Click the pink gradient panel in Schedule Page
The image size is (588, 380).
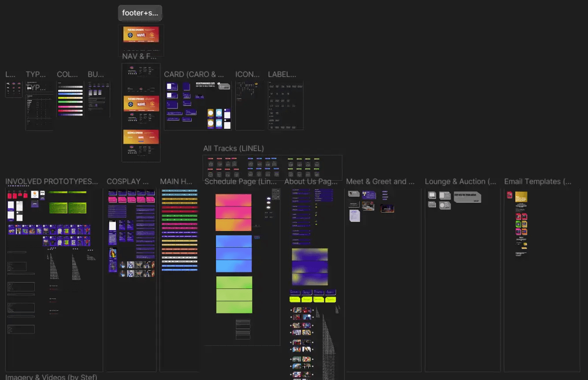point(234,212)
